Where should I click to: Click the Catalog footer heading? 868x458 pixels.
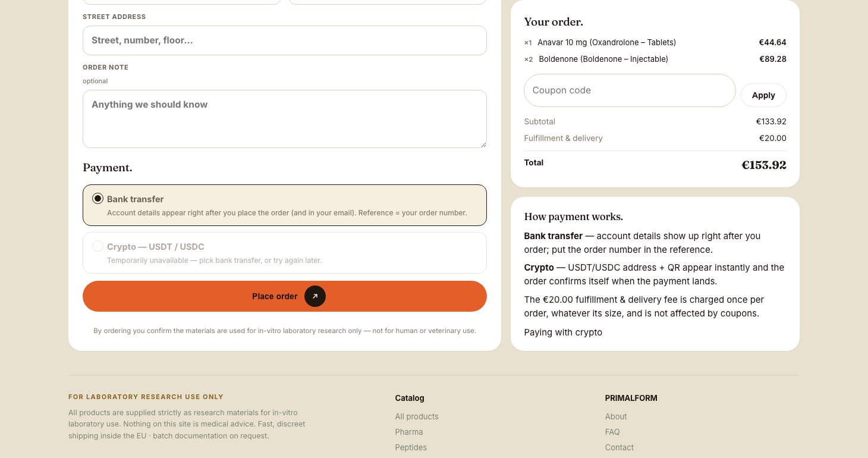410,398
